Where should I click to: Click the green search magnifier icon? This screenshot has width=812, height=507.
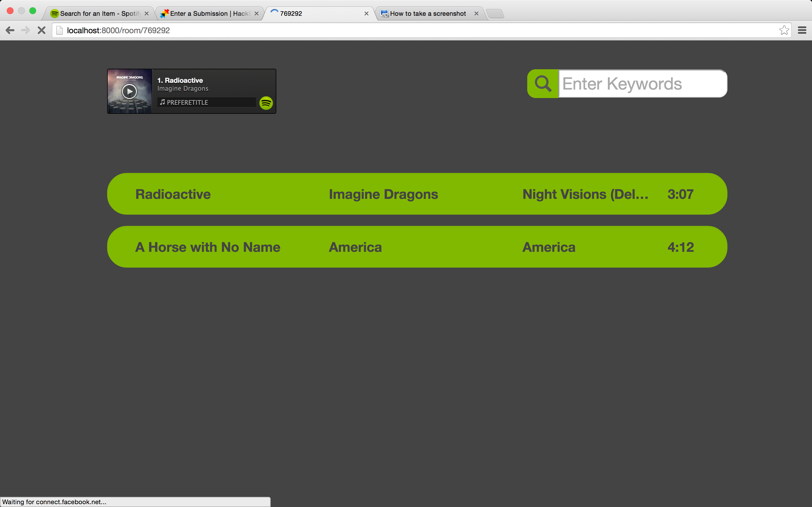tap(543, 83)
